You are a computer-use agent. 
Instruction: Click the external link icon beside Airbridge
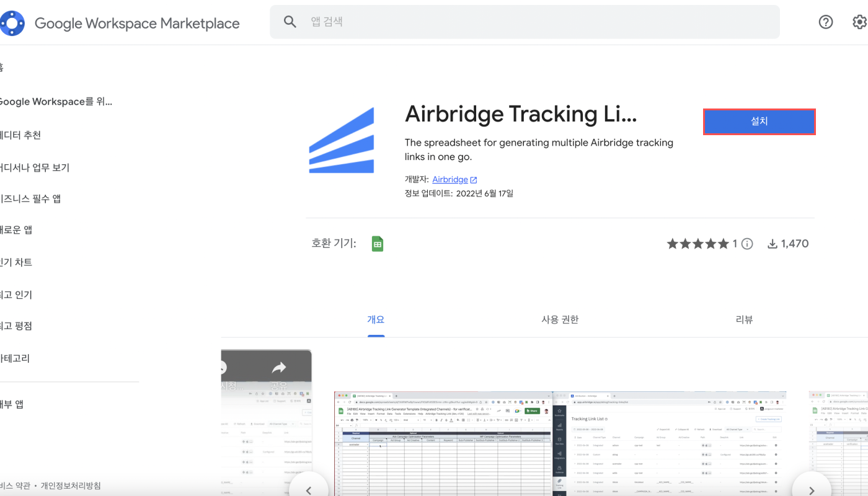click(474, 180)
